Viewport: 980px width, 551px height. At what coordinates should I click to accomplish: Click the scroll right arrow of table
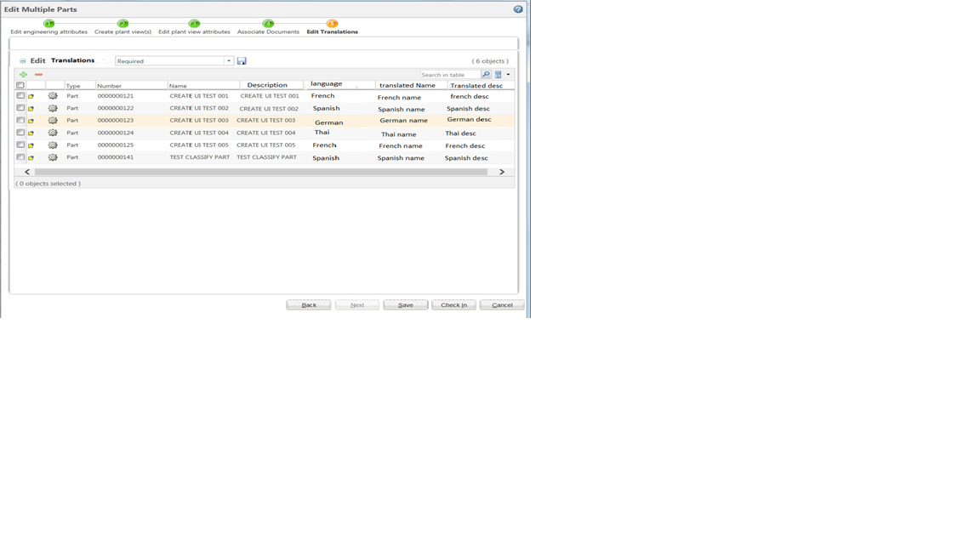[502, 172]
